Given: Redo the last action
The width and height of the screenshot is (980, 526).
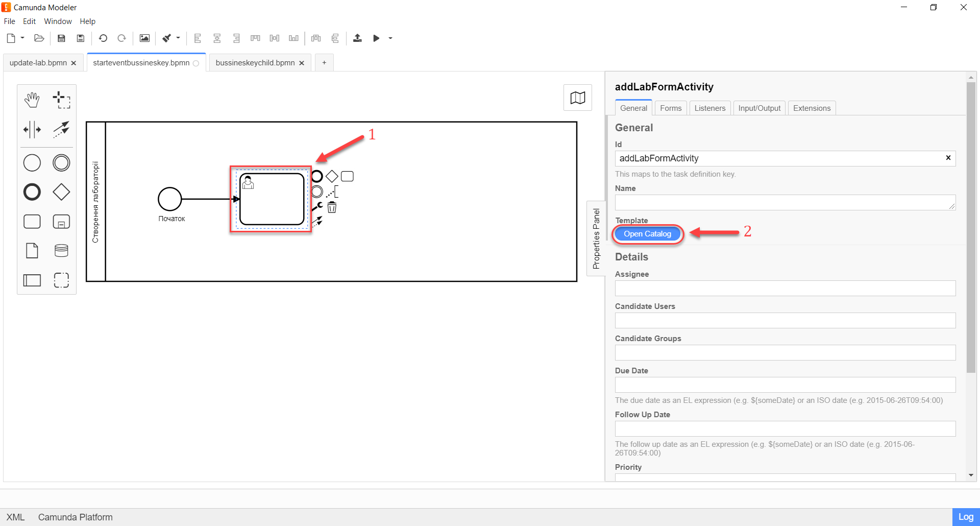Looking at the screenshot, I should 121,38.
